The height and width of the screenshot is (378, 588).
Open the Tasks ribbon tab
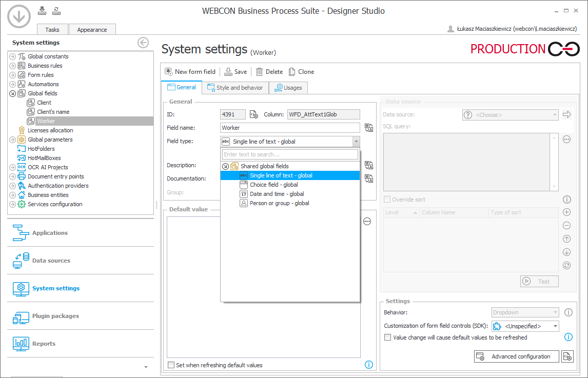(x=52, y=30)
